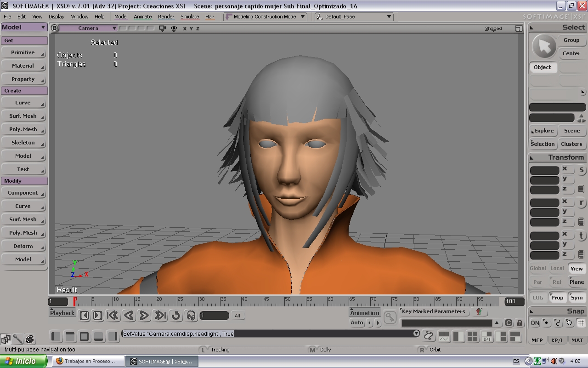Toggle audio playback headphones icon
This screenshot has height=368, width=588.
point(191,316)
